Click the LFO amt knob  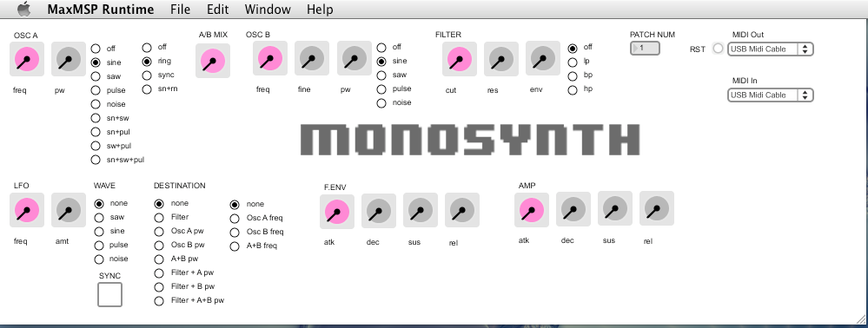(x=69, y=210)
